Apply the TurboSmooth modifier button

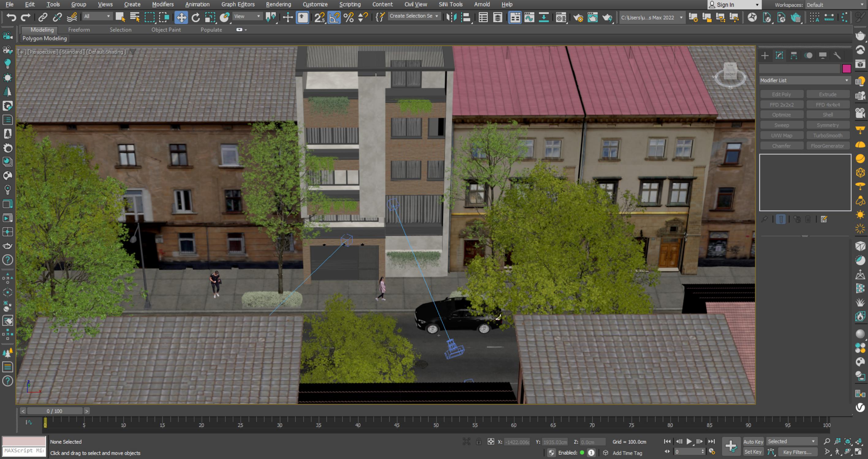[828, 135]
